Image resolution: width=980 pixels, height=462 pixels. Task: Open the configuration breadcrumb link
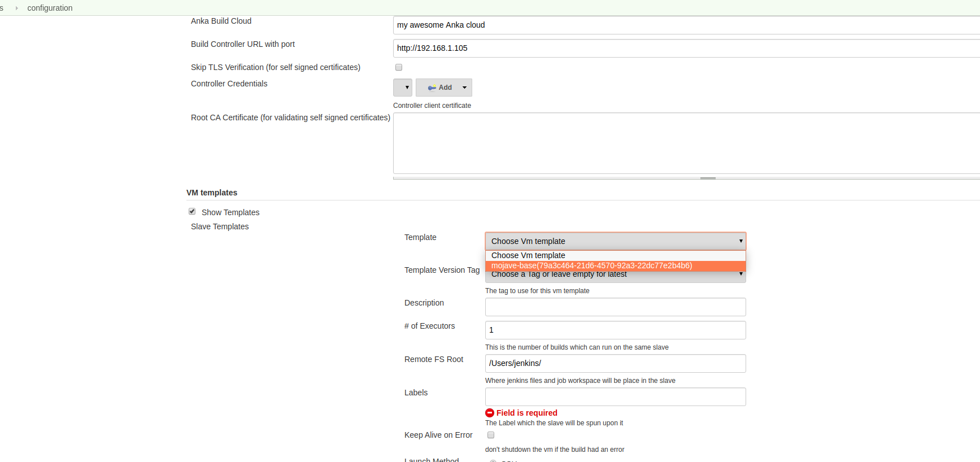(x=50, y=8)
